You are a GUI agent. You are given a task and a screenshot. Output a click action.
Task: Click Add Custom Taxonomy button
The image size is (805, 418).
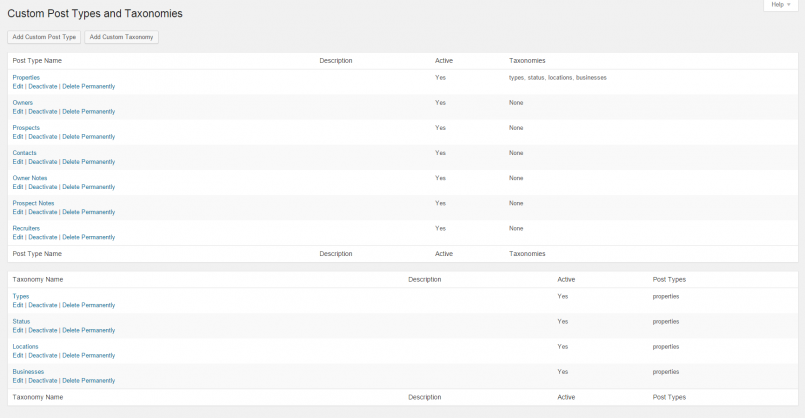[121, 37]
